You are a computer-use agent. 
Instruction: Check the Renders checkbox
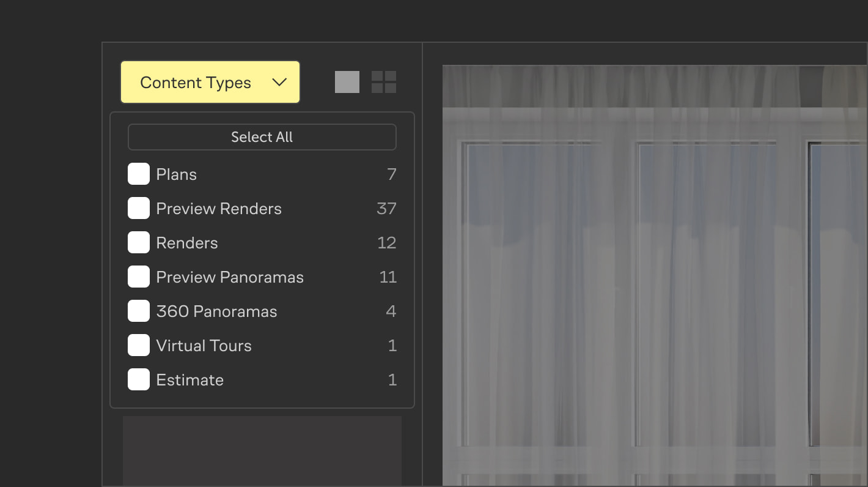pos(139,242)
